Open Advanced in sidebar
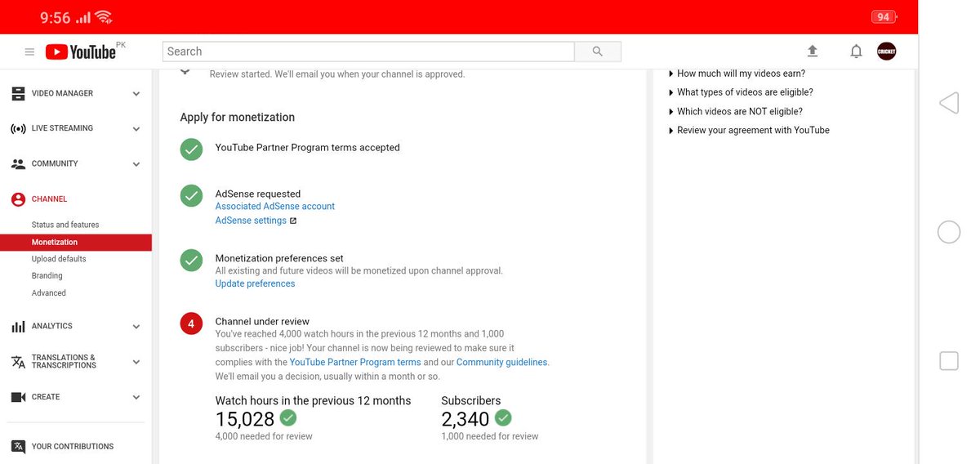This screenshot has width=980, height=464. 49,293
